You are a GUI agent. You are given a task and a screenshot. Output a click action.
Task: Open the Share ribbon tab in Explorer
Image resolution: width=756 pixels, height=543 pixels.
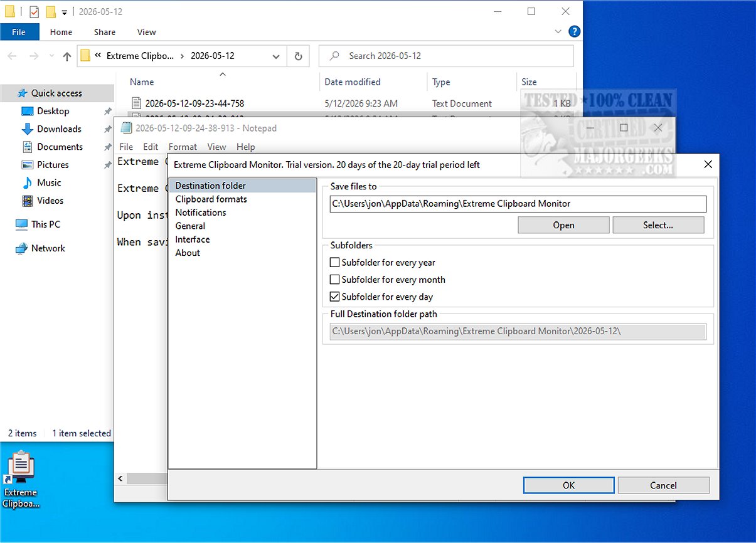click(x=105, y=32)
